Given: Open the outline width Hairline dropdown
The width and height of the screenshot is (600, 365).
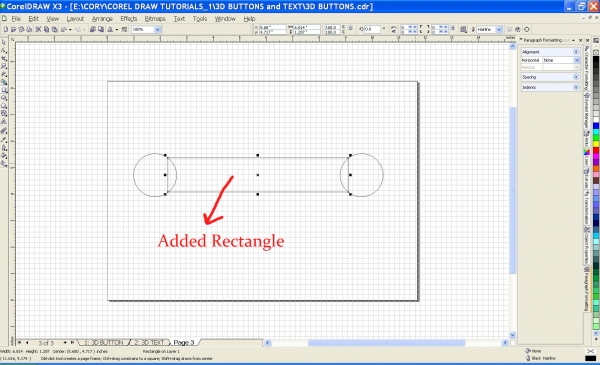Looking at the screenshot, I should (x=499, y=29).
